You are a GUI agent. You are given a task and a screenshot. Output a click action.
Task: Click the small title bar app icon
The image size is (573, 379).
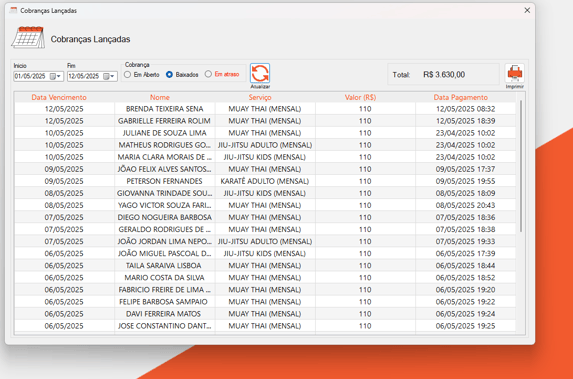coord(14,10)
